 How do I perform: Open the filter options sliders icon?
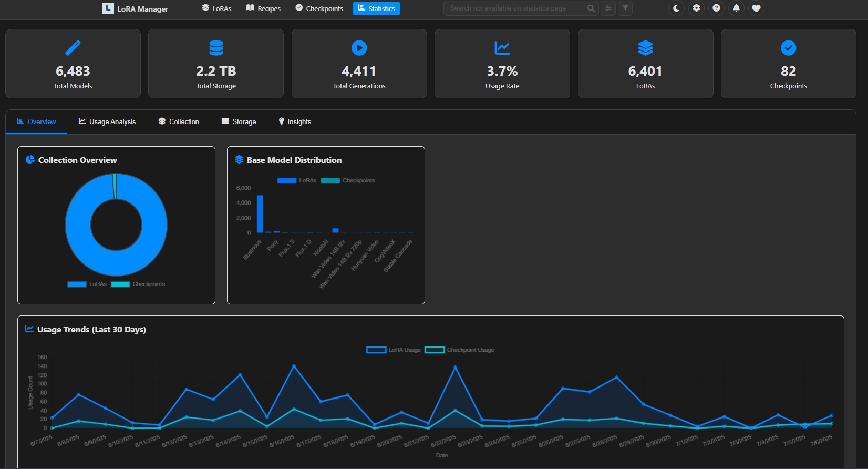(608, 8)
